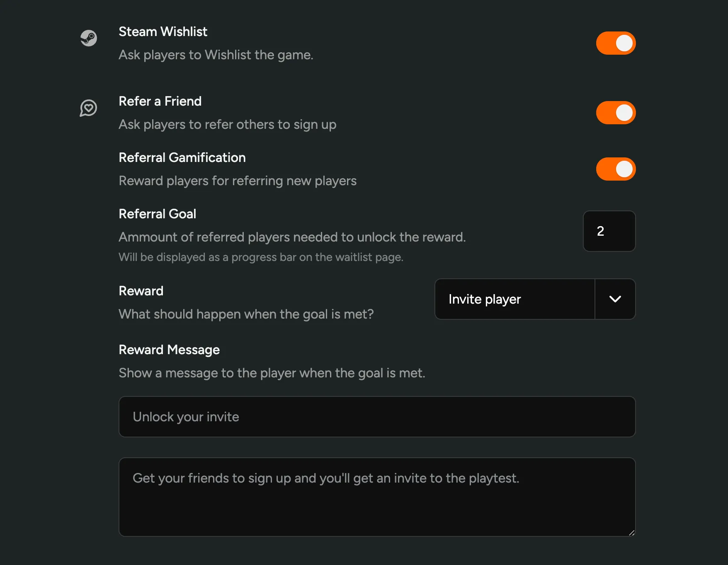Image resolution: width=728 pixels, height=565 pixels.
Task: Click the chevron on the Reward selector
Action: coord(615,299)
